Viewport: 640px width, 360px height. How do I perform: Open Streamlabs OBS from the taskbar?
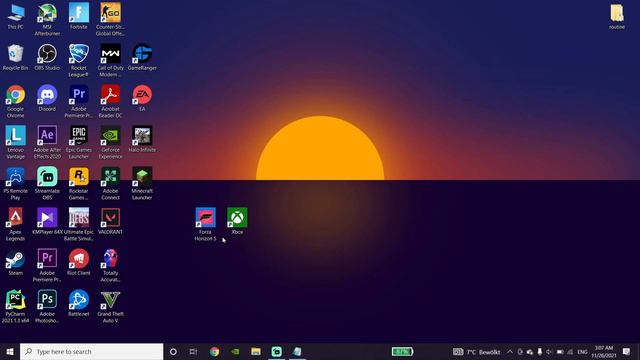[277, 352]
